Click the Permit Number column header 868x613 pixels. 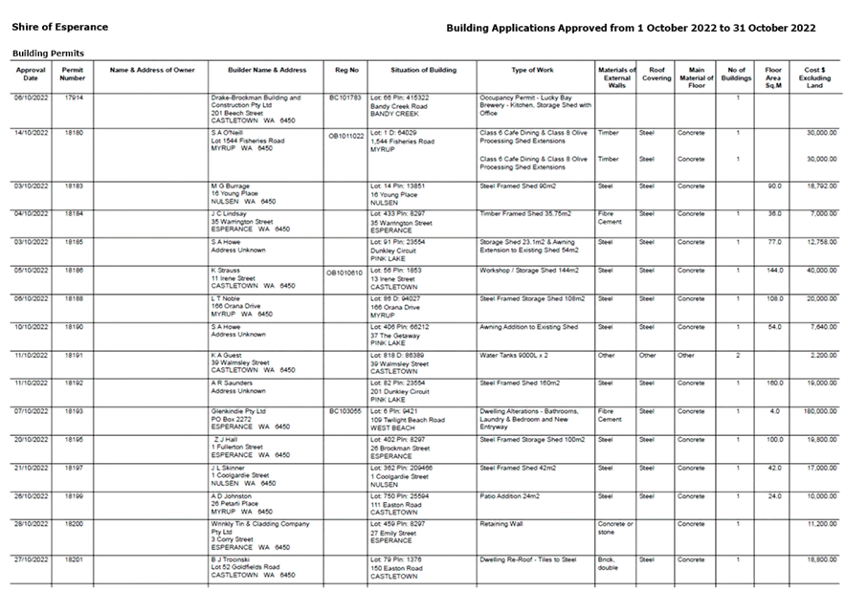click(73, 76)
